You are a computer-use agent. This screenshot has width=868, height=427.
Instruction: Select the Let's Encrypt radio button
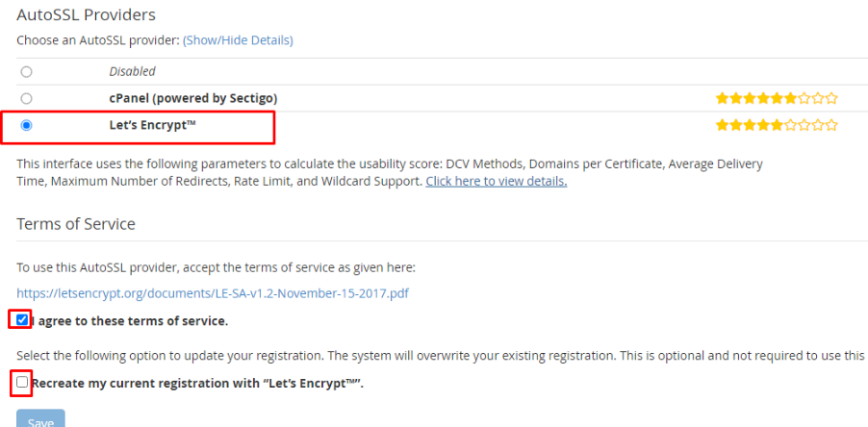[x=26, y=126]
